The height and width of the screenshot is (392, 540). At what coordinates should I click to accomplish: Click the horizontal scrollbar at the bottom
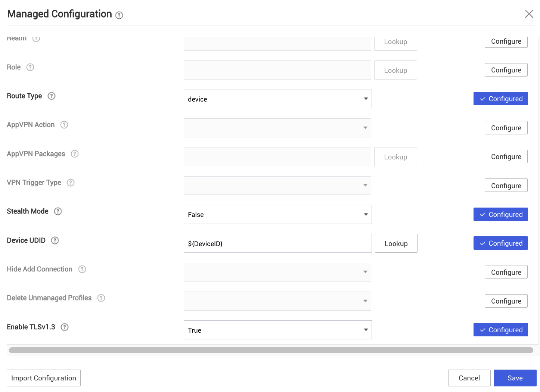tap(271, 350)
